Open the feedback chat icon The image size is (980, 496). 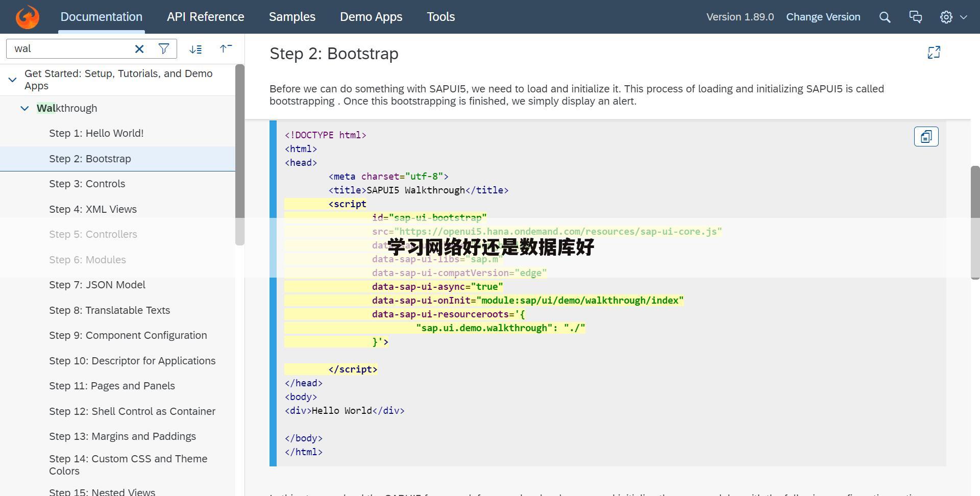coord(916,17)
